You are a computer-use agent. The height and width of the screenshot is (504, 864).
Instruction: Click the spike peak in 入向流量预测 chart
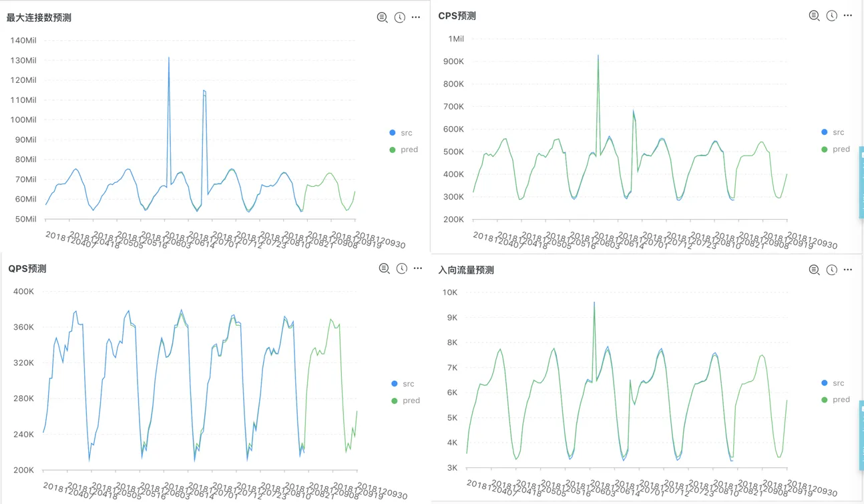pos(594,303)
